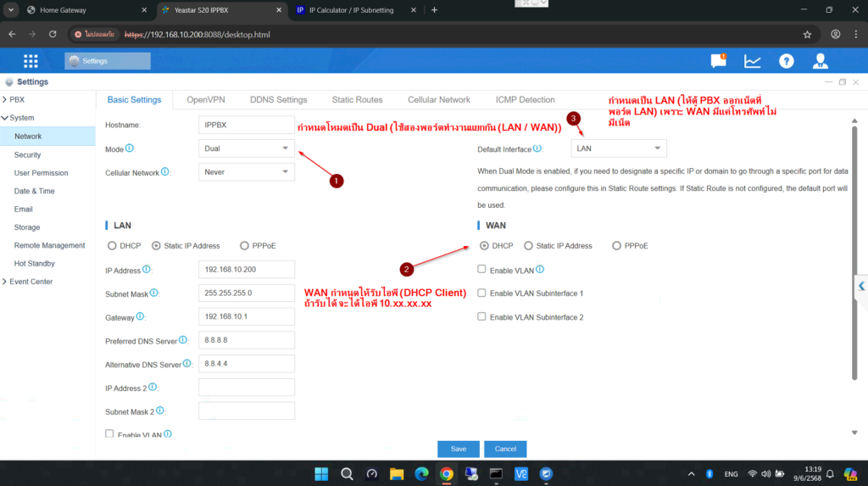
Task: Click the Gateway input field
Action: [x=247, y=316]
